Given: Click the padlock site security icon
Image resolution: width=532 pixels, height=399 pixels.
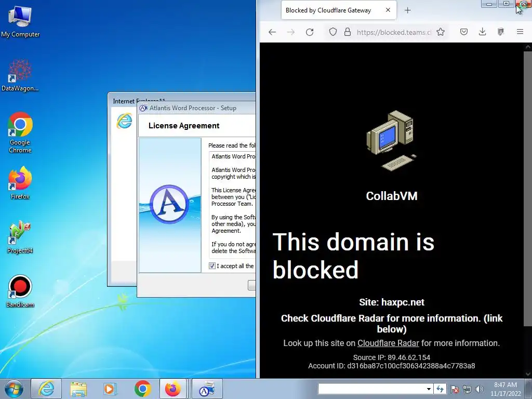Looking at the screenshot, I should (348, 32).
